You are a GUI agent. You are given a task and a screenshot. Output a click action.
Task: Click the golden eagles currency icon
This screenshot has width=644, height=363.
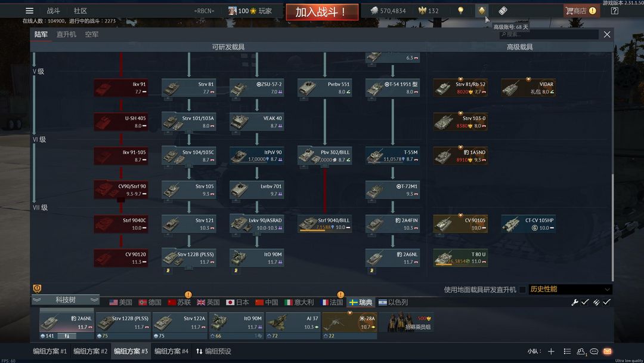pos(422,11)
